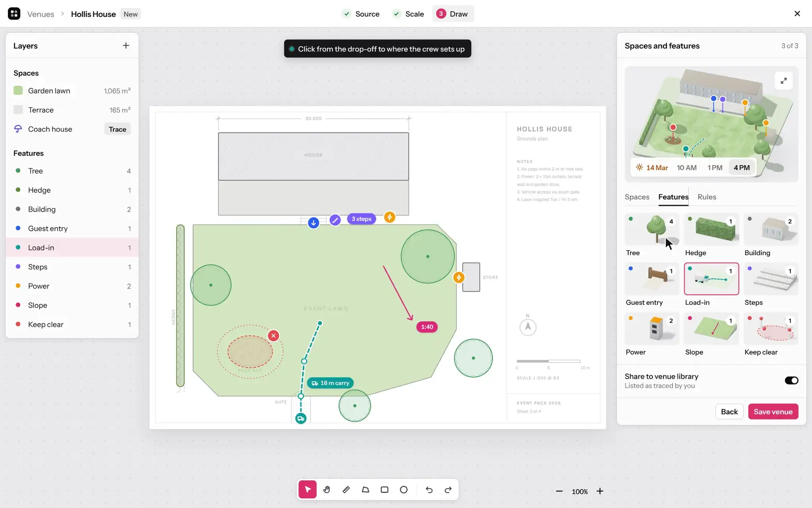Click the Garden lawn green color swatch
812x508 pixels.
coord(18,90)
